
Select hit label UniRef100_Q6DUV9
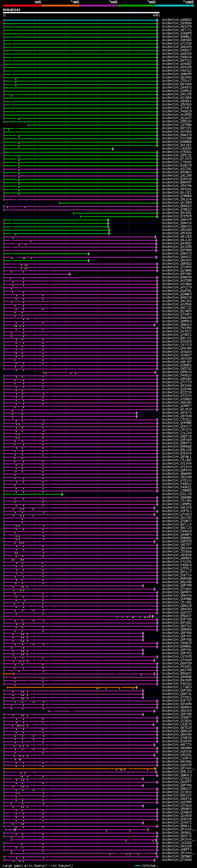click(x=176, y=47)
